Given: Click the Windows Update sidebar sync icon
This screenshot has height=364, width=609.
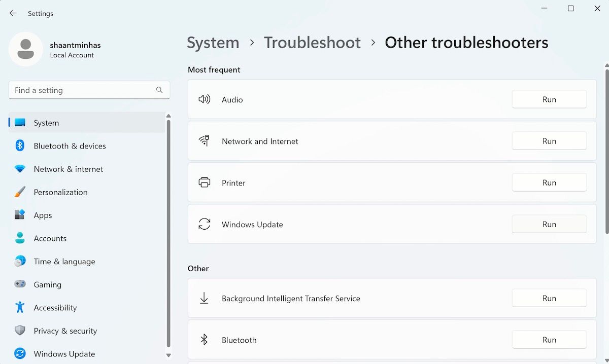Looking at the screenshot, I should 20,353.
